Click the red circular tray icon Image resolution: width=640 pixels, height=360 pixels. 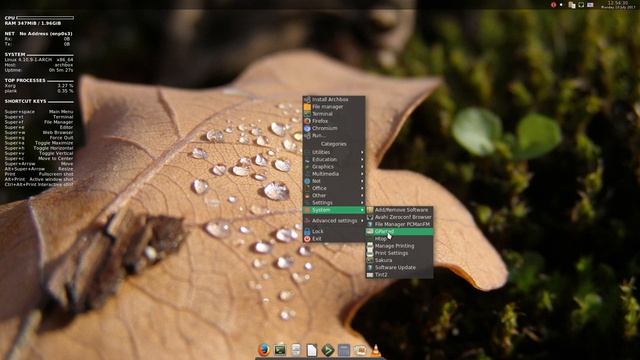553,5
